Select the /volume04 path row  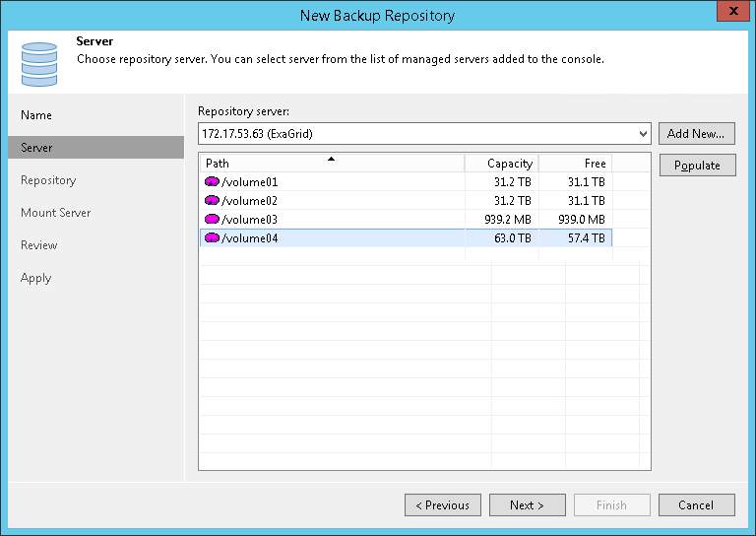point(406,237)
